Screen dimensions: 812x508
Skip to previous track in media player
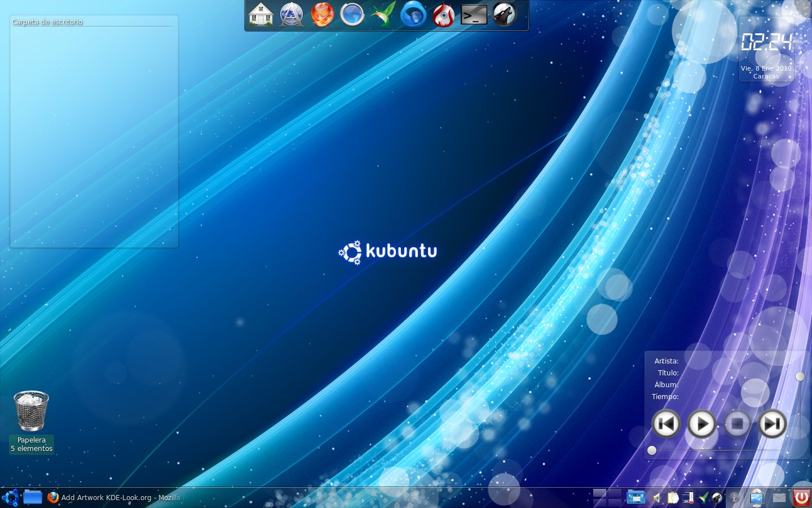pyautogui.click(x=666, y=423)
